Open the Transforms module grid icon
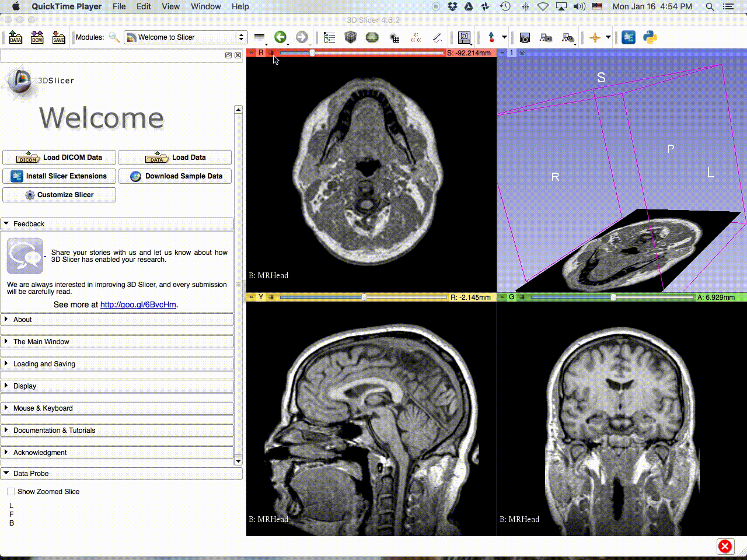This screenshot has height=560, width=747. pyautogui.click(x=395, y=38)
